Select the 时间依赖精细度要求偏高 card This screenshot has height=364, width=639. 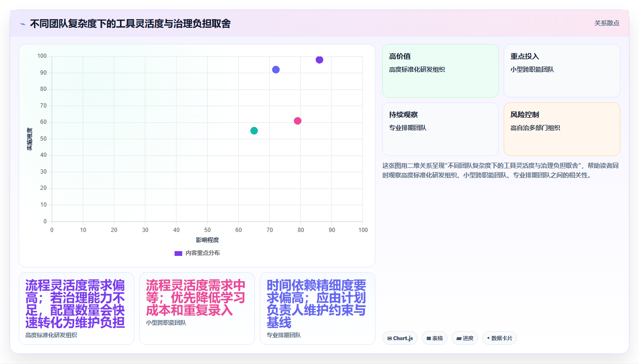[318, 309]
